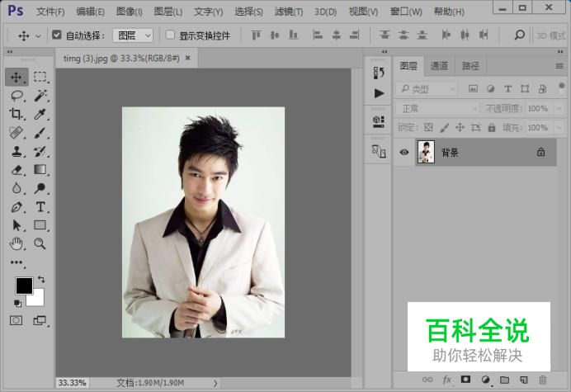Select the Zoom tool
Screen dimensions: 571x392
tap(40, 243)
